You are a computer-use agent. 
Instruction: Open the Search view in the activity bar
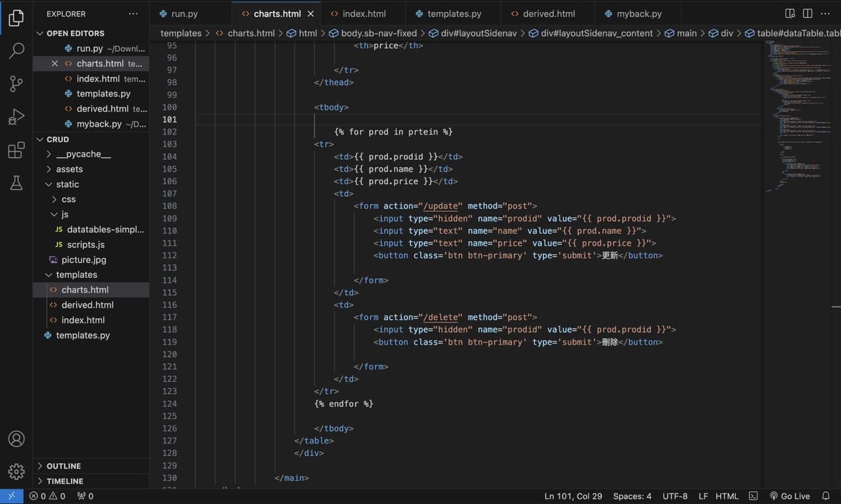coord(16,51)
